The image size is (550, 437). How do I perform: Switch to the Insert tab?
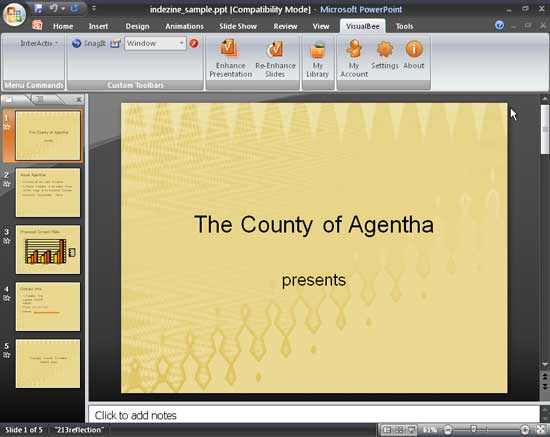[x=98, y=26]
